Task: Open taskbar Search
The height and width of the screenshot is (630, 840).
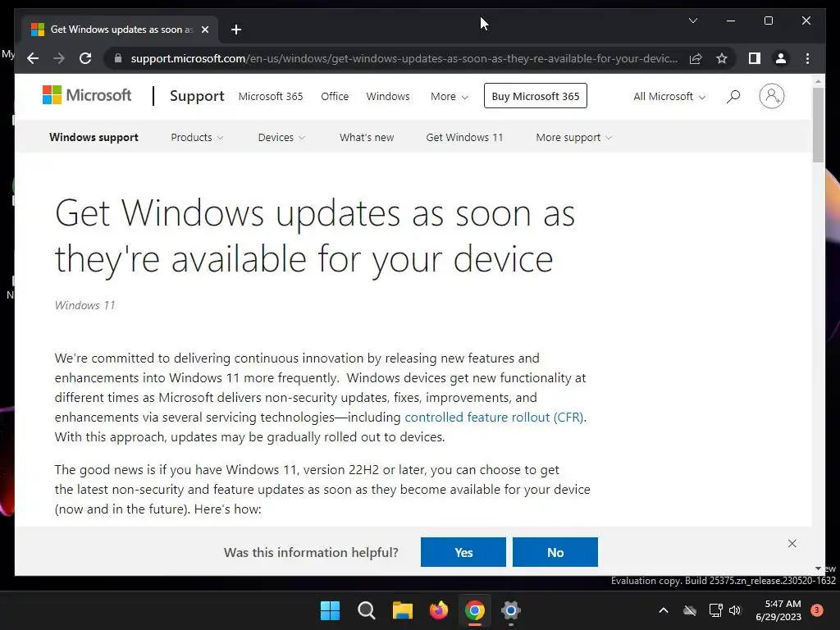Action: point(367,610)
